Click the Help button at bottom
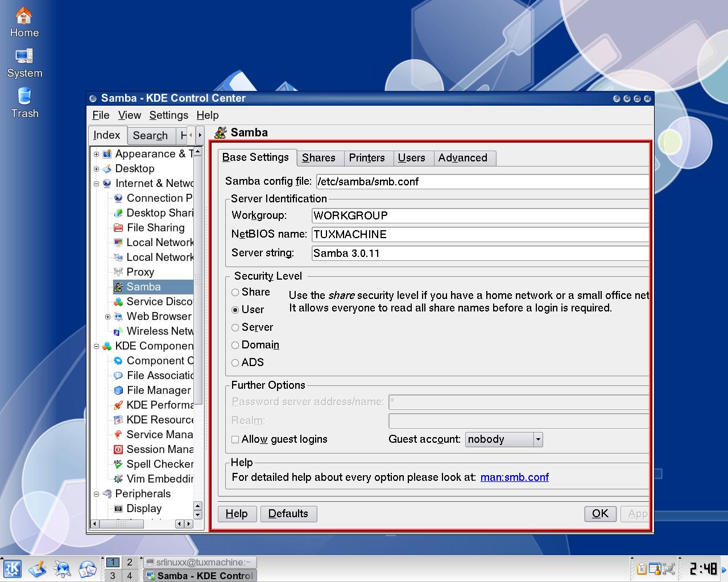 237,514
